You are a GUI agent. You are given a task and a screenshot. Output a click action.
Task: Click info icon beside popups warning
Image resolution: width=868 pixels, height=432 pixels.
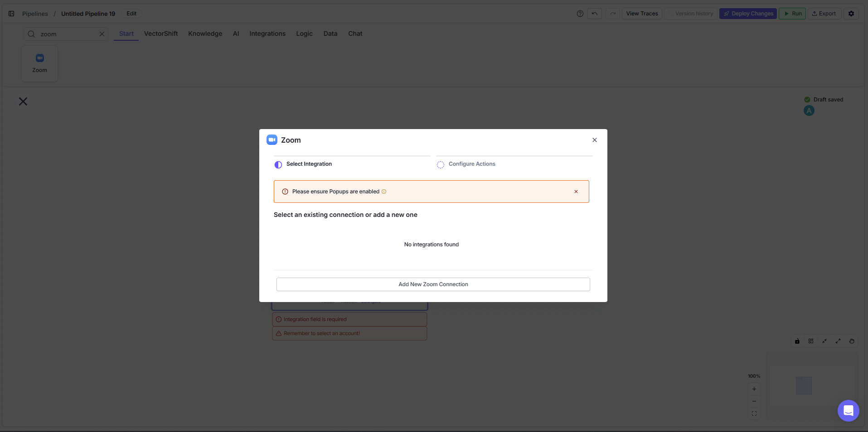tap(384, 192)
